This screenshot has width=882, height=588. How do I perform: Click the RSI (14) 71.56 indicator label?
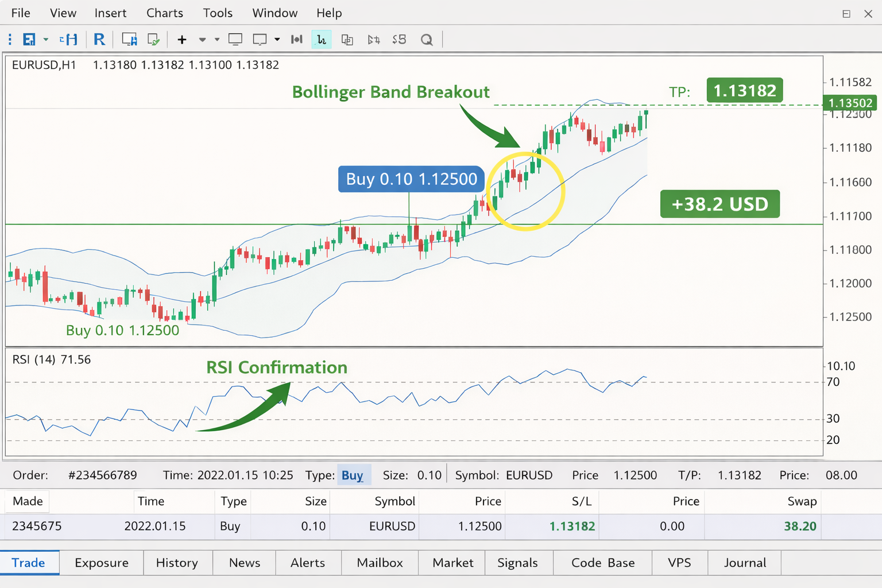pyautogui.click(x=52, y=359)
